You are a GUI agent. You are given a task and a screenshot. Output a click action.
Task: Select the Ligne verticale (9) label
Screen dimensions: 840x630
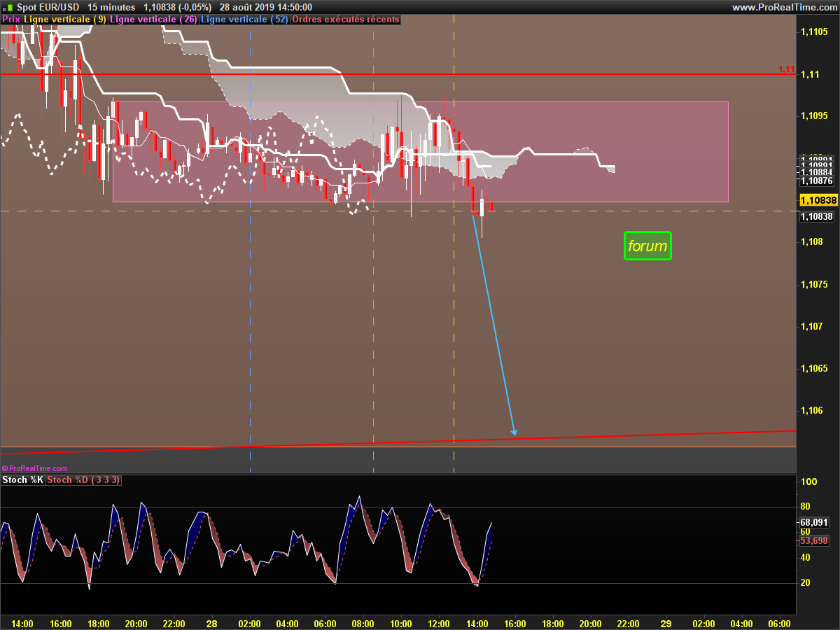pyautogui.click(x=65, y=20)
